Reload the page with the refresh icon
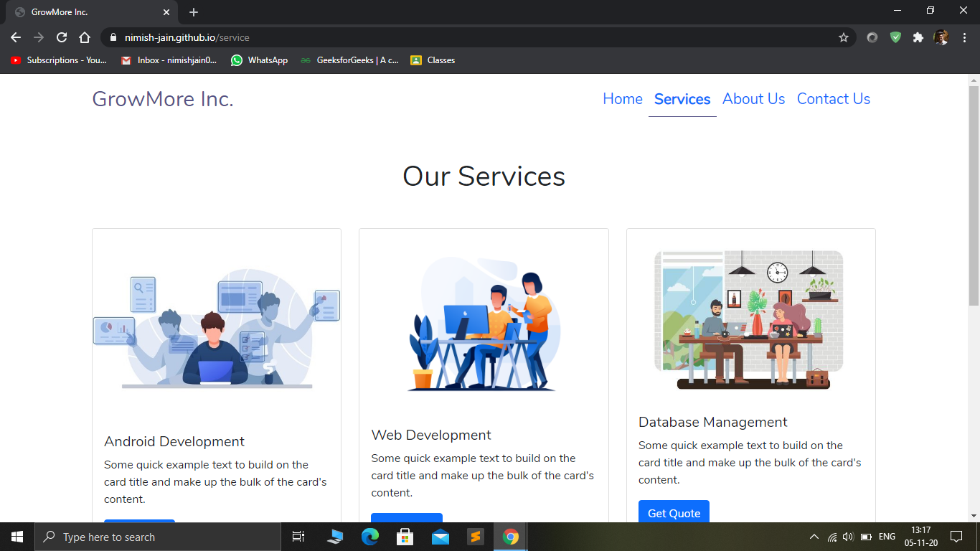Viewport: 980px width, 551px height. click(x=62, y=37)
